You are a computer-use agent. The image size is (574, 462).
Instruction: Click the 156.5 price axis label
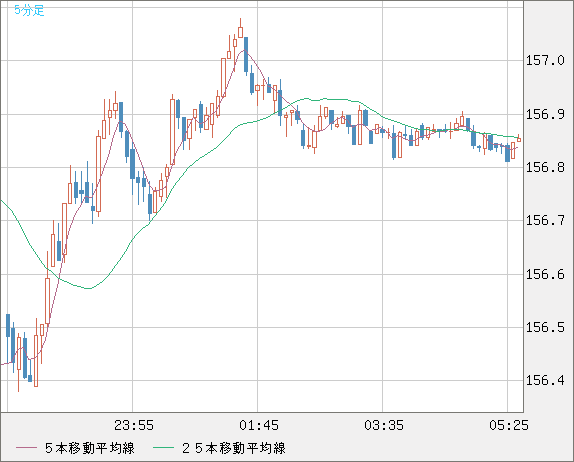click(545, 328)
